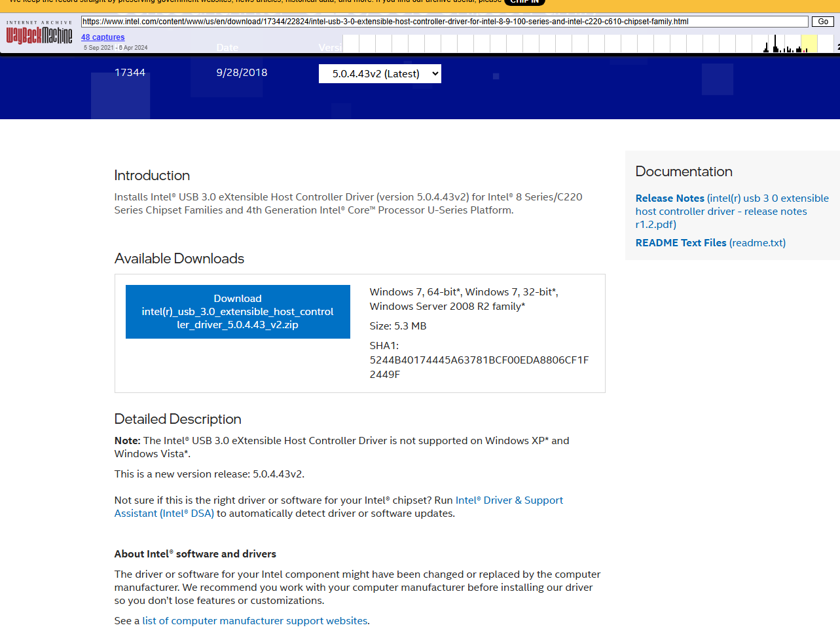The image size is (840, 638).
Task: Click the date 9/28/2018
Action: pos(242,73)
